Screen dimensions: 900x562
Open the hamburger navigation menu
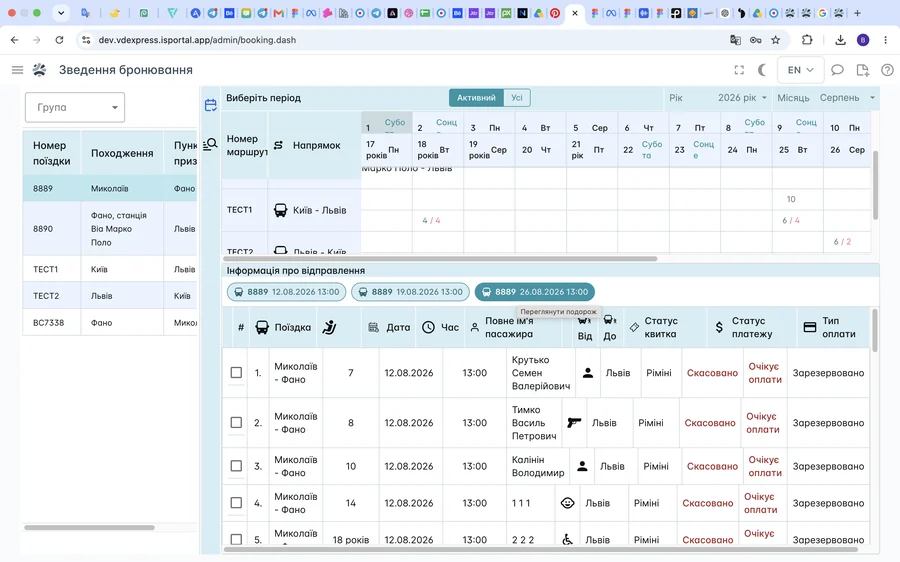click(17, 70)
